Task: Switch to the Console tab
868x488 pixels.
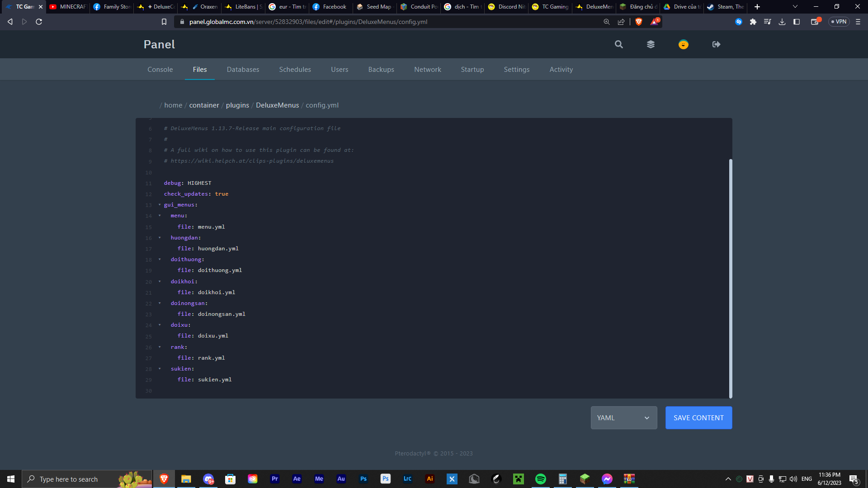Action: pos(160,70)
